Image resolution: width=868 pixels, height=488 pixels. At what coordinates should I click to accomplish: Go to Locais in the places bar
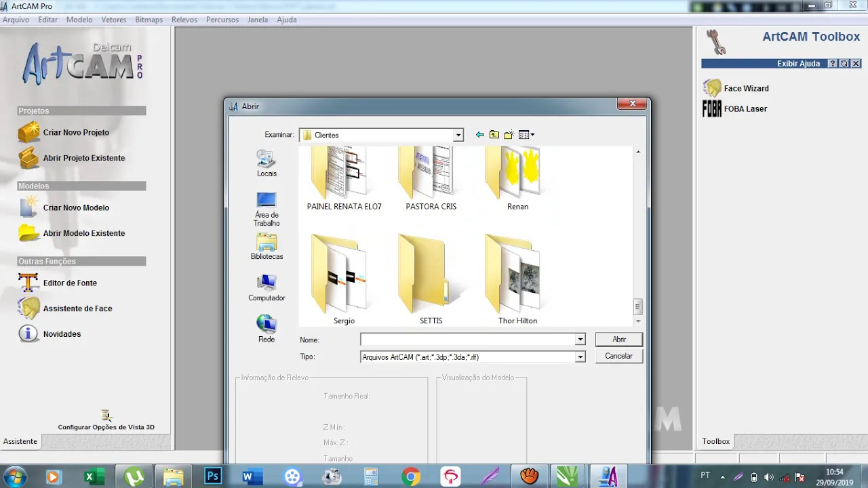point(267,163)
